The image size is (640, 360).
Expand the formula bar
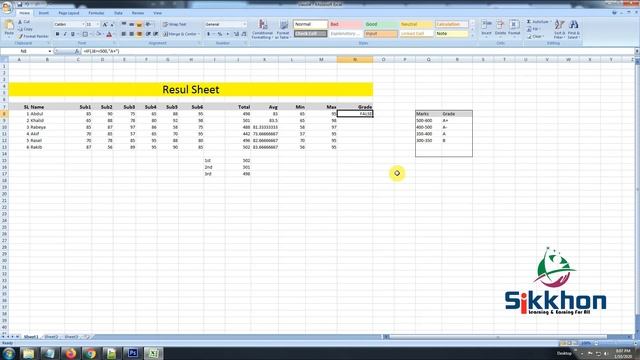tap(637, 51)
